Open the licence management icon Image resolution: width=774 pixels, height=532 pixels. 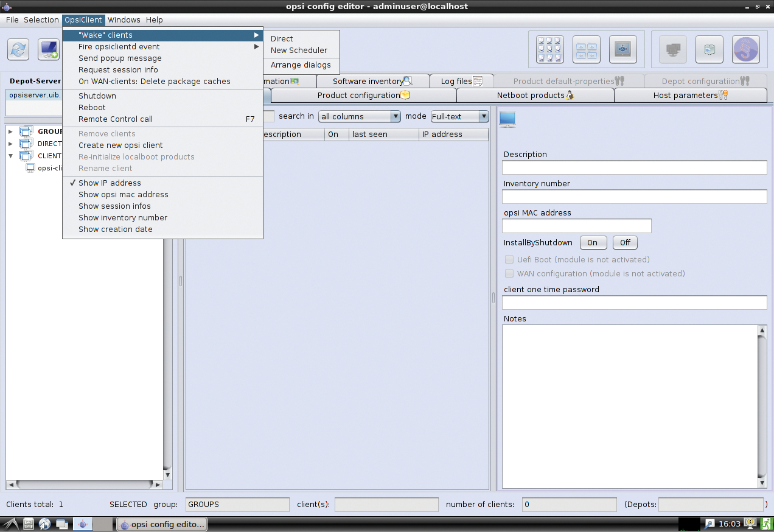[x=745, y=49]
